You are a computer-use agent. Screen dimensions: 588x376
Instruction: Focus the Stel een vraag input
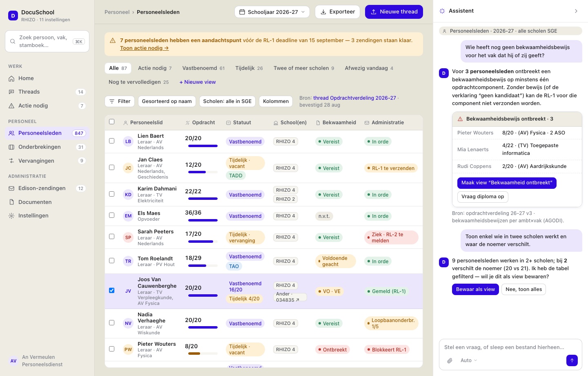point(510,347)
